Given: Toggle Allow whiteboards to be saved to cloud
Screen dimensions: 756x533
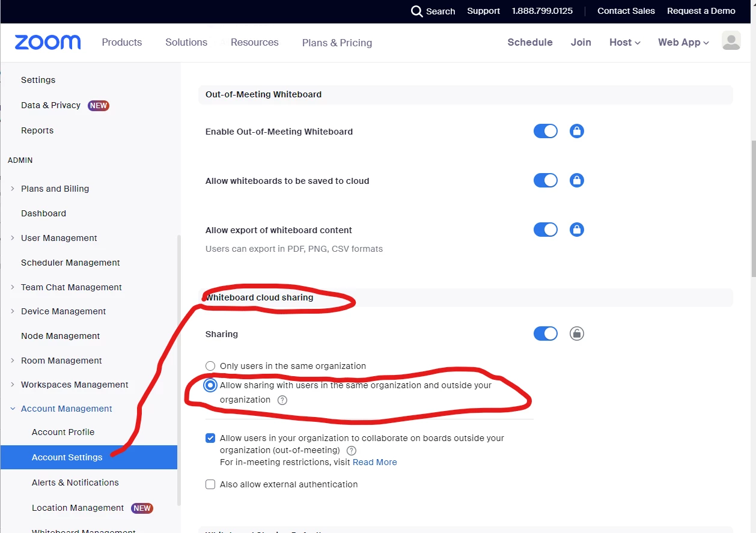Looking at the screenshot, I should tap(546, 180).
